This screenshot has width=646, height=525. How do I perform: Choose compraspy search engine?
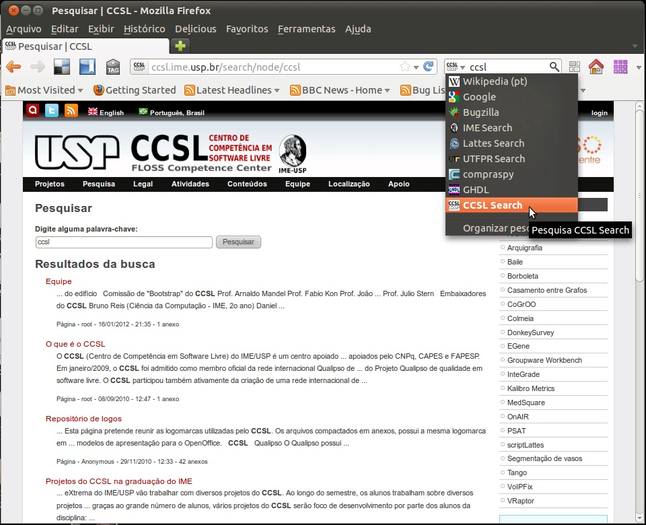tap(511, 174)
